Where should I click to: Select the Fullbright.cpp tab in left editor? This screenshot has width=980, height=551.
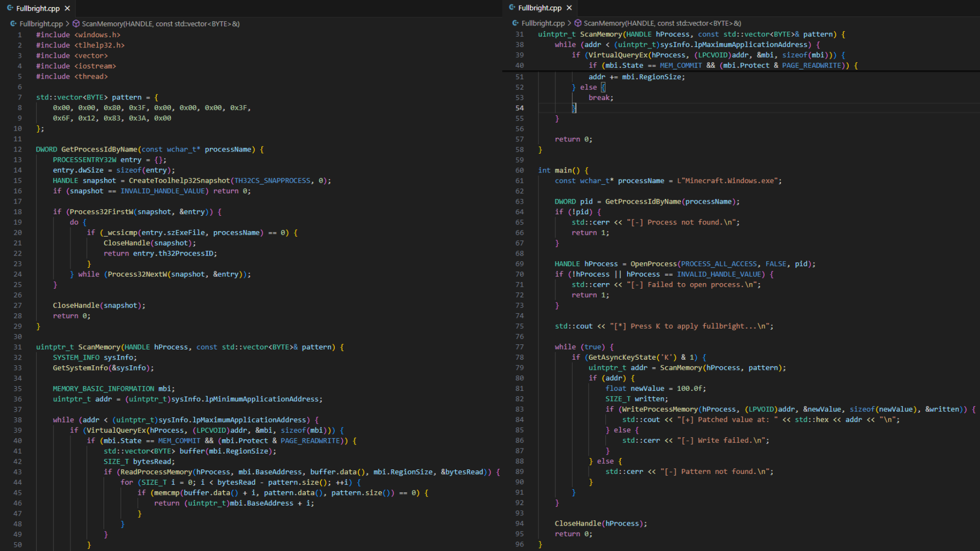[38, 8]
